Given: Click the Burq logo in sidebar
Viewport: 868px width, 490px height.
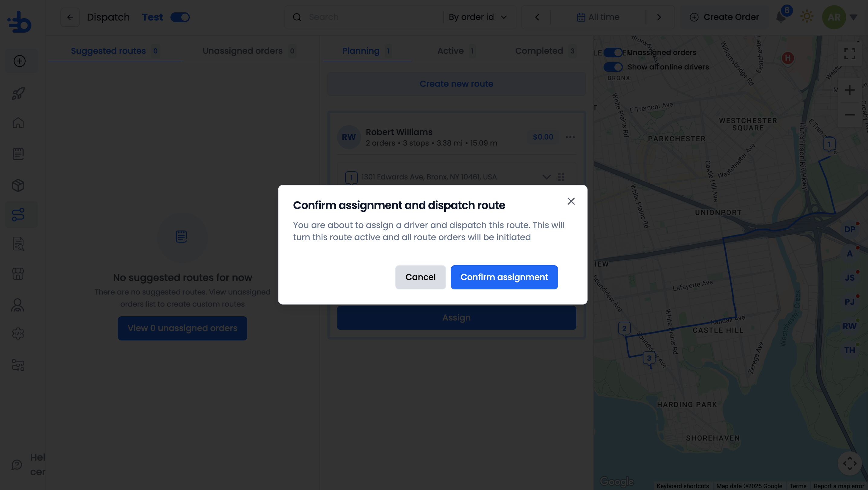Looking at the screenshot, I should click(x=19, y=22).
